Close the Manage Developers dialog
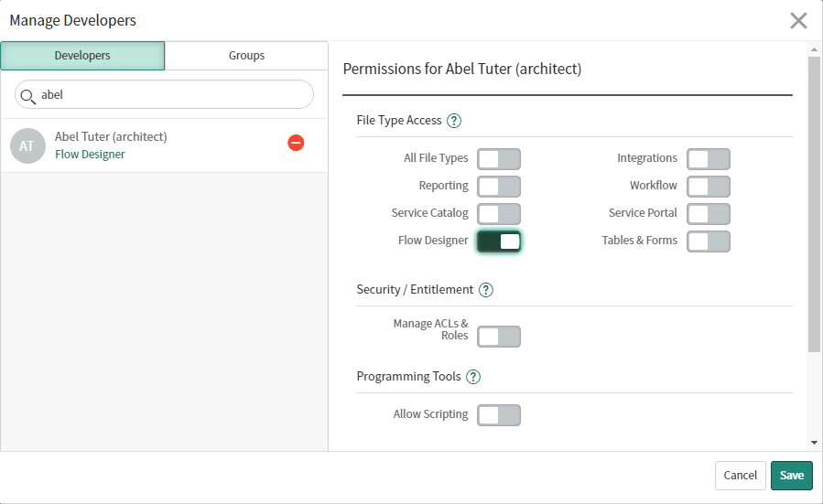The height and width of the screenshot is (504, 823). (x=798, y=20)
